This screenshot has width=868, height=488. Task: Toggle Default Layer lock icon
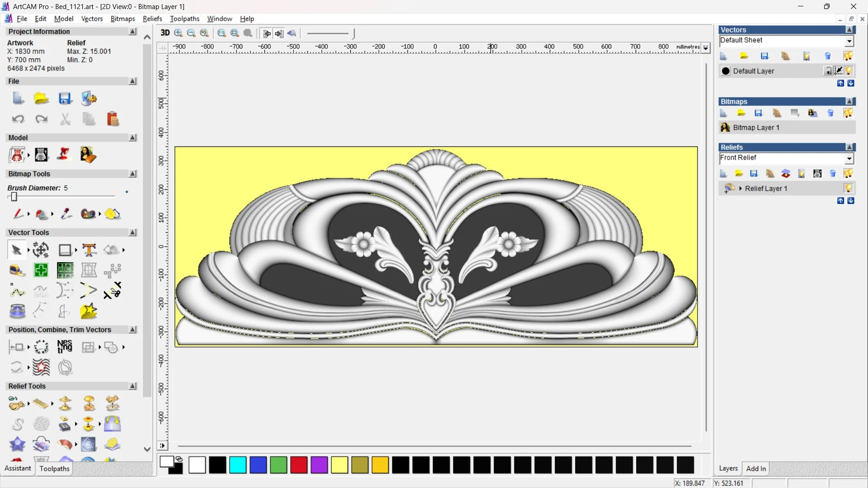coord(828,71)
